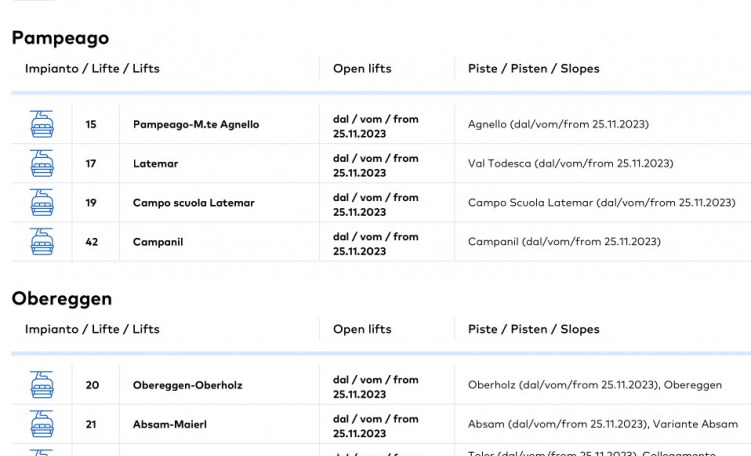Screen dimensions: 751x456
Task: Click the gondola icon beside Latemar lift
Action: [x=42, y=163]
